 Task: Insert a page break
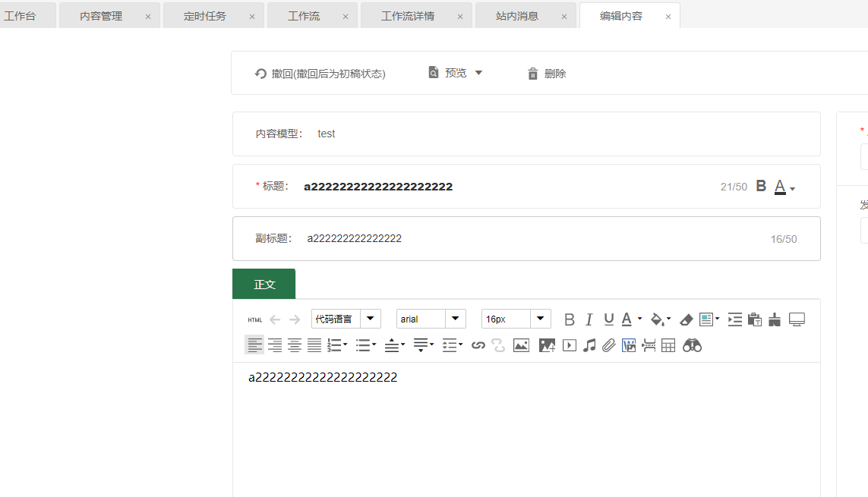649,345
